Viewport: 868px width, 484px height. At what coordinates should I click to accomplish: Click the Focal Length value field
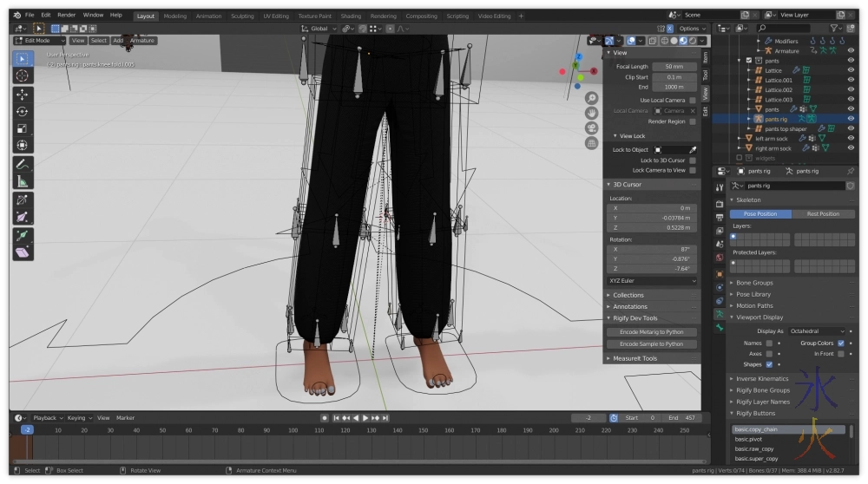coord(674,67)
